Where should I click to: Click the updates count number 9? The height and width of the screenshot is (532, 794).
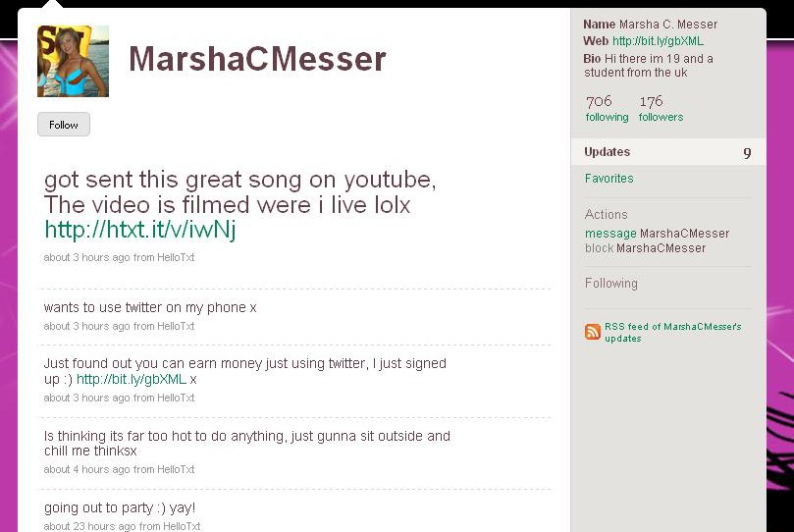747,153
